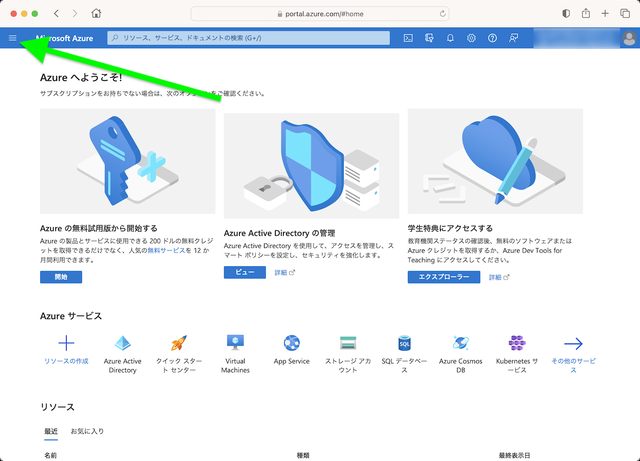Open the 詳細 link next to ビュー
The image size is (640, 461).
pyautogui.click(x=284, y=272)
